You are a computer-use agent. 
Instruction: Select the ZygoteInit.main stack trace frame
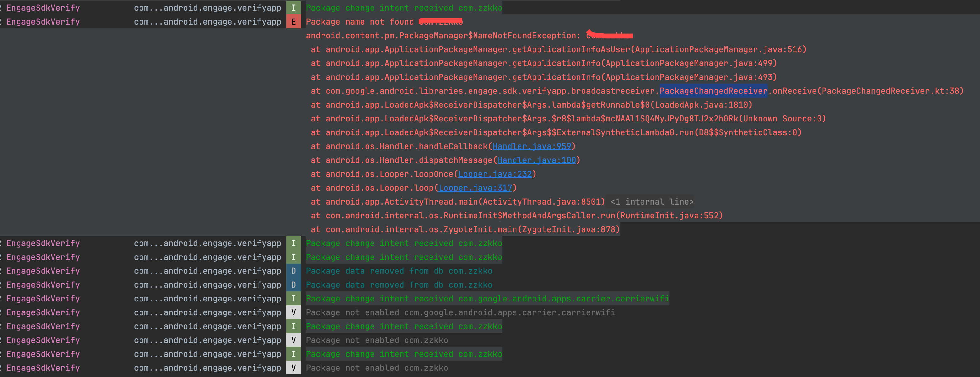(465, 229)
